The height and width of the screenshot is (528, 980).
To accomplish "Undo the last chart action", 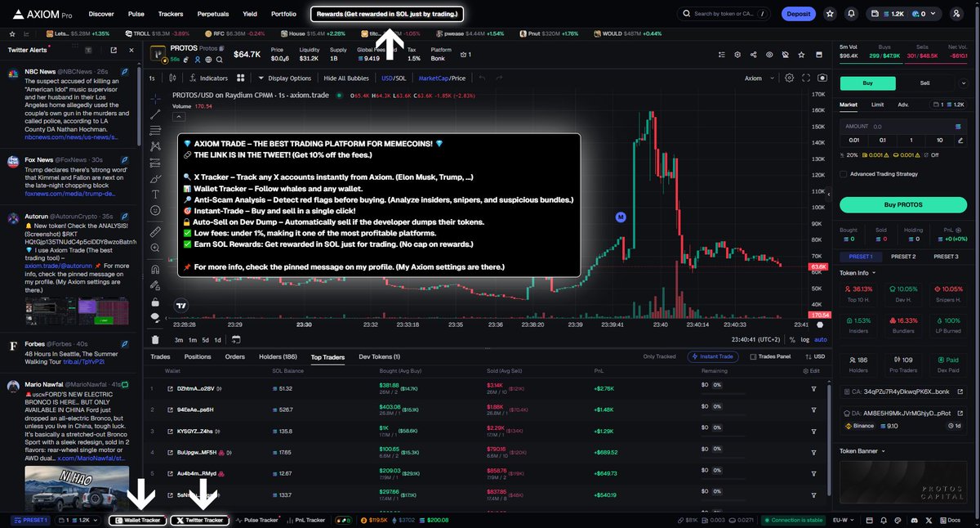I will [482, 78].
